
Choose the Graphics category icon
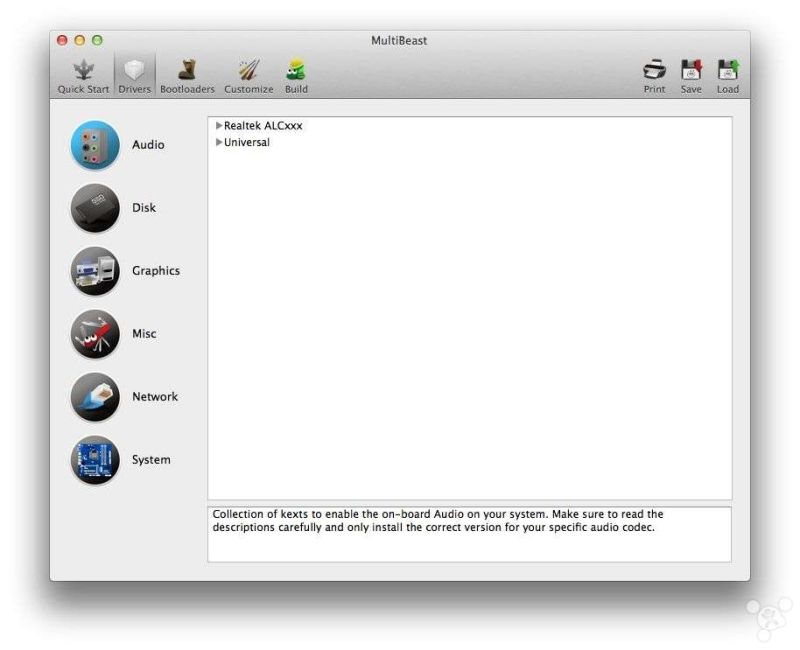(95, 271)
